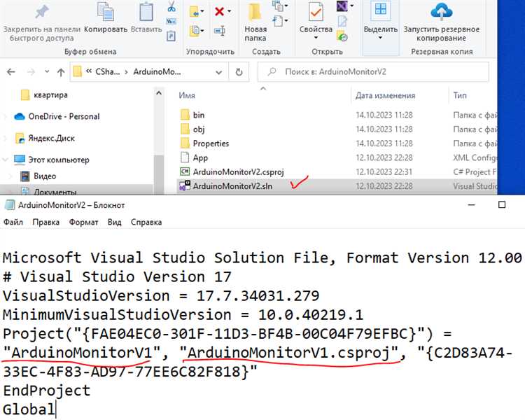Click the History icon in ribbon
The height and width of the screenshot is (420, 525).
click(342, 36)
